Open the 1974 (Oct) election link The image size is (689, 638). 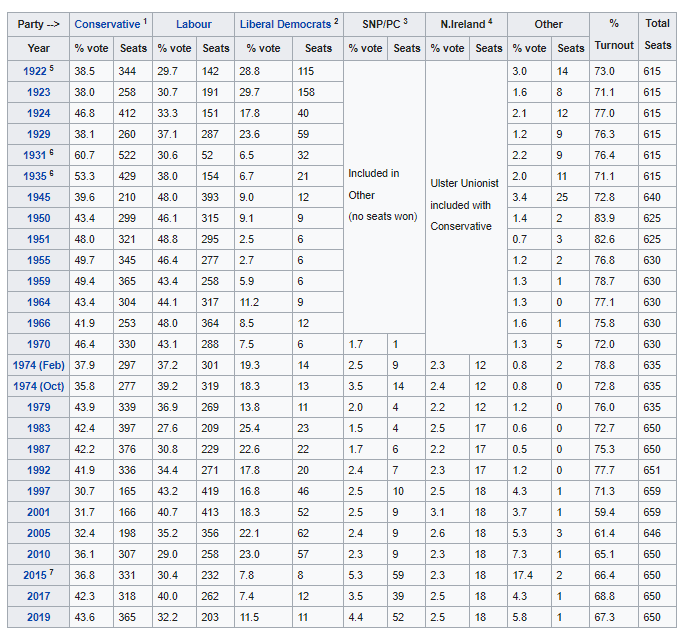[39, 386]
